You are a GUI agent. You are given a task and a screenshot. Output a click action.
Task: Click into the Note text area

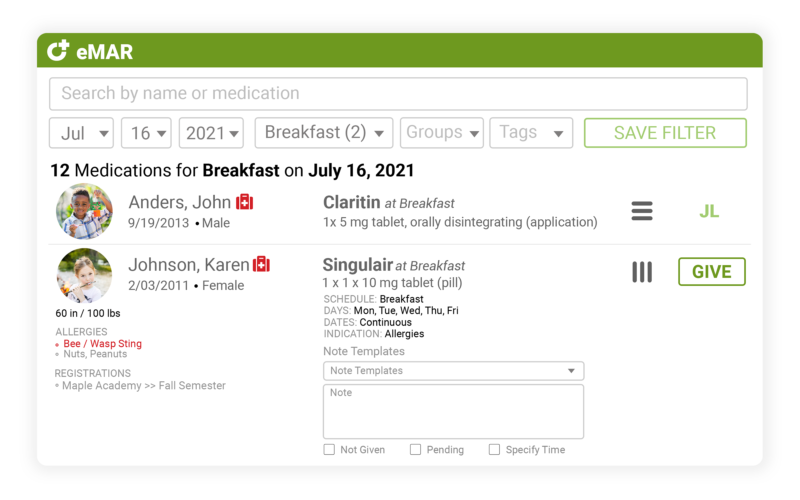tap(453, 412)
